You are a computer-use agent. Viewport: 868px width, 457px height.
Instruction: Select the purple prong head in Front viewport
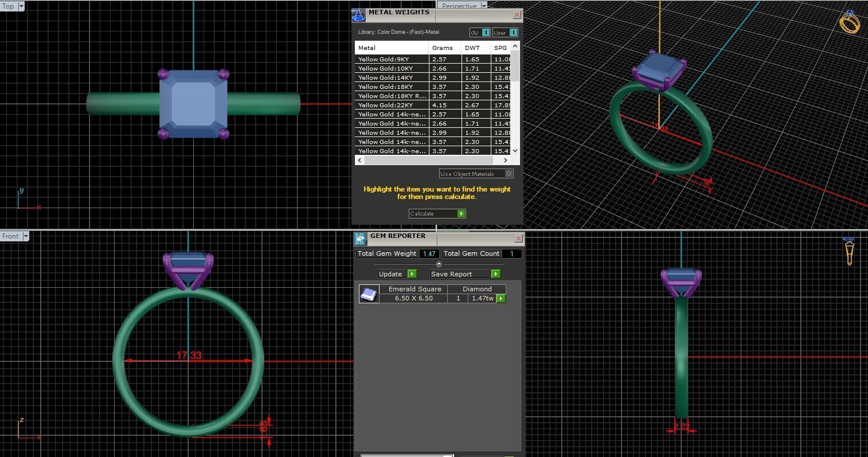click(x=188, y=269)
